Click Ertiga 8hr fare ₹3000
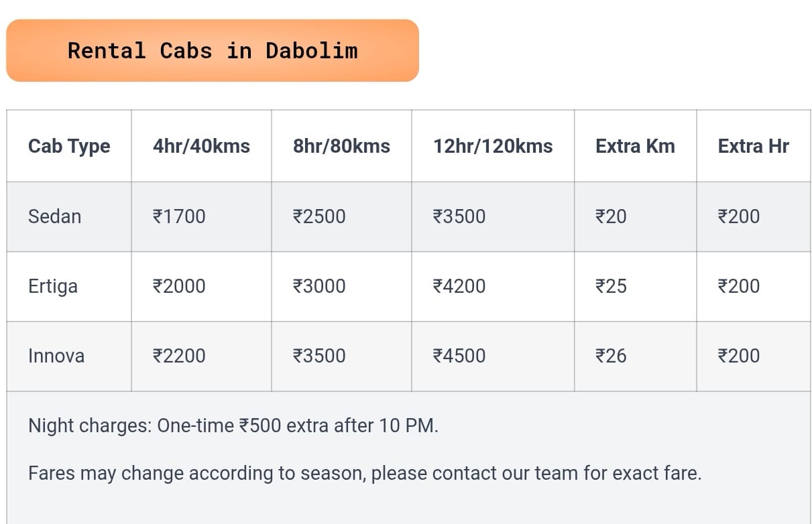The width and height of the screenshot is (812, 524). (x=319, y=286)
